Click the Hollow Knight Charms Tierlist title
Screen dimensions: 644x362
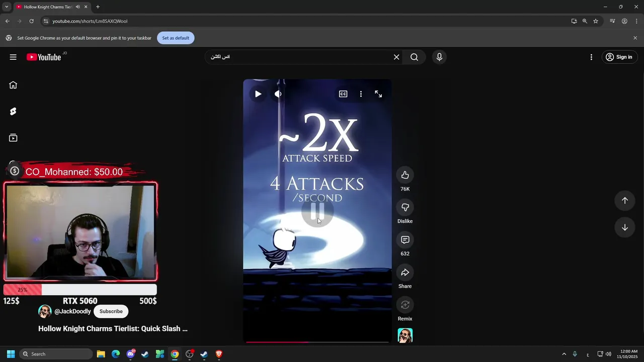pyautogui.click(x=113, y=328)
